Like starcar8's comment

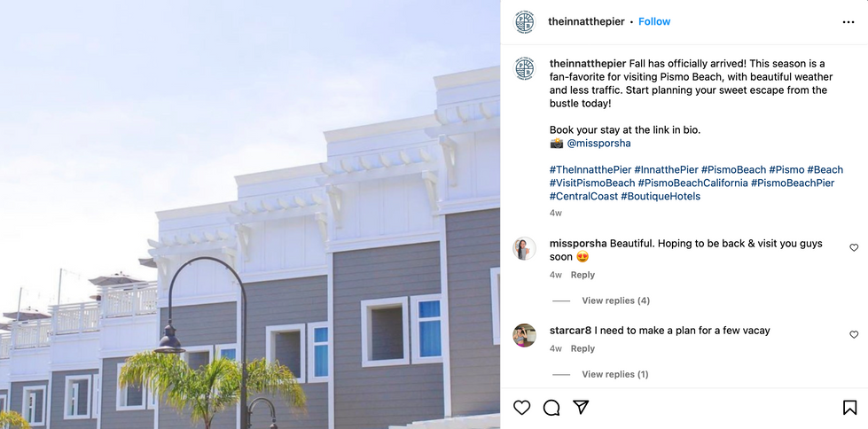[854, 335]
